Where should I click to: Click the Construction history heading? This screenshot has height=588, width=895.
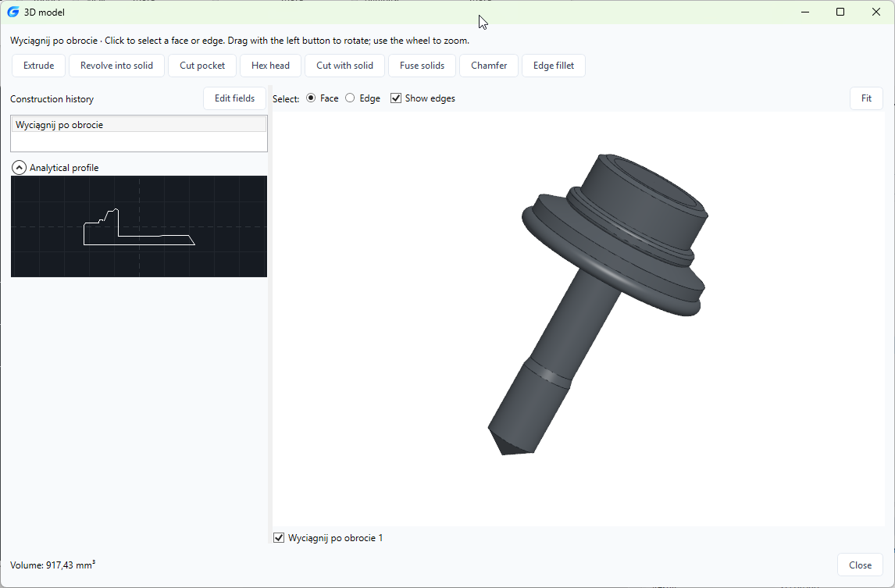point(52,98)
